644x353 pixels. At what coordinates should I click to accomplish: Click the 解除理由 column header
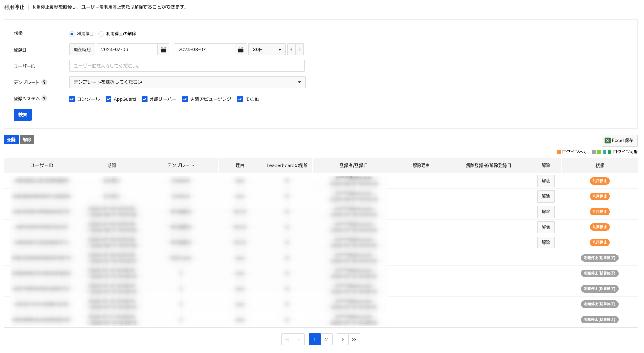(x=421, y=165)
